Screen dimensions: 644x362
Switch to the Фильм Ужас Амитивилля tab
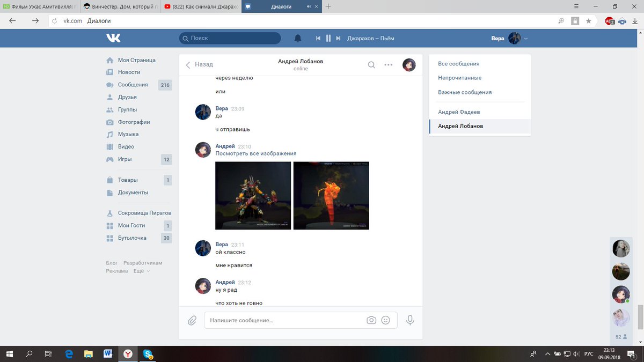[40, 6]
